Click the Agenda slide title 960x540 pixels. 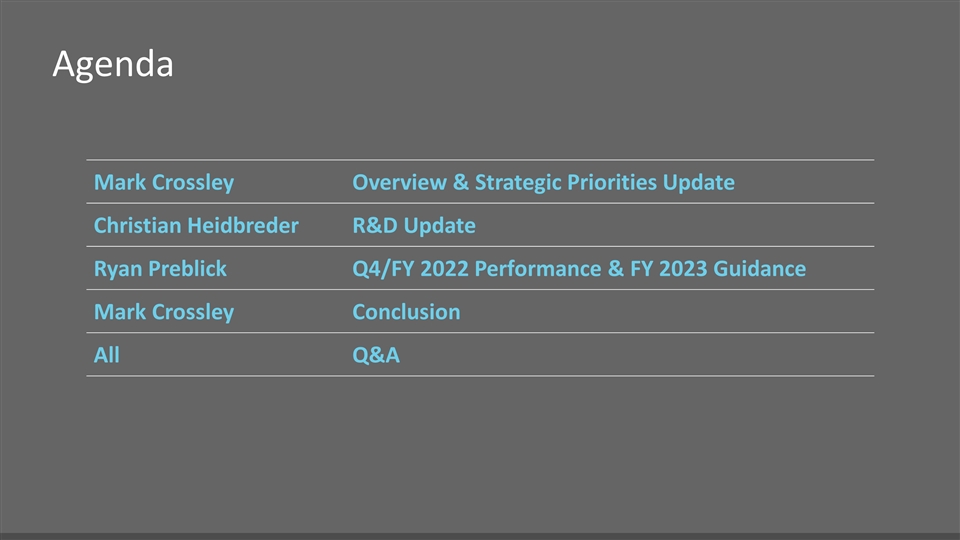[x=112, y=65]
